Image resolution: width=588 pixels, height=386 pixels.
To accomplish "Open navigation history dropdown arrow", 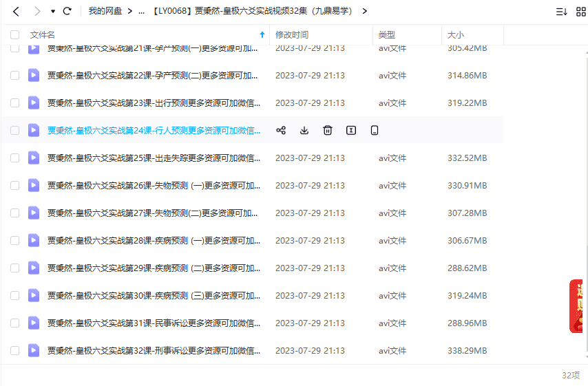I will point(52,11).
